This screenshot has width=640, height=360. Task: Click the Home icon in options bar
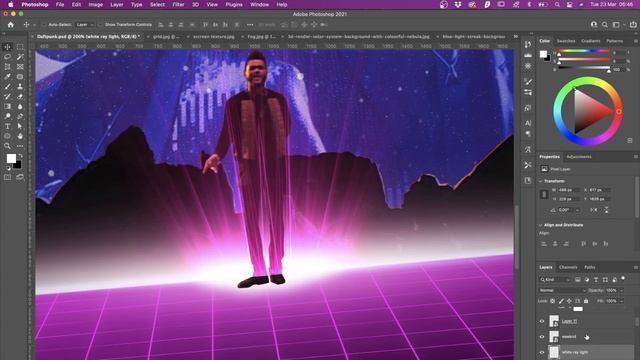click(x=11, y=25)
